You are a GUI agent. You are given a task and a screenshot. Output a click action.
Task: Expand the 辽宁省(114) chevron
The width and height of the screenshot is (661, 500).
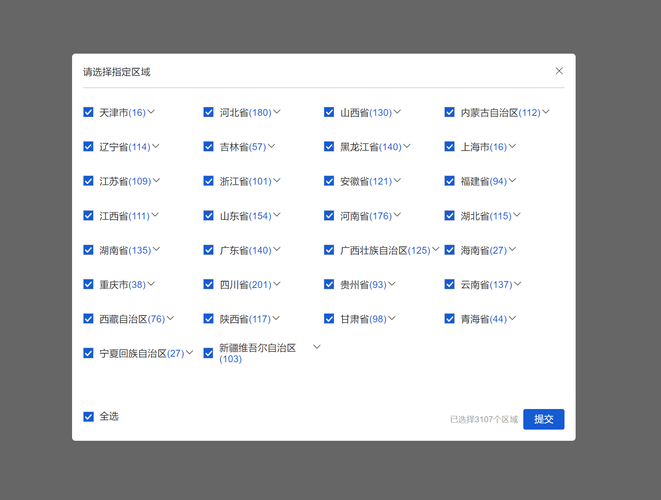[156, 146]
